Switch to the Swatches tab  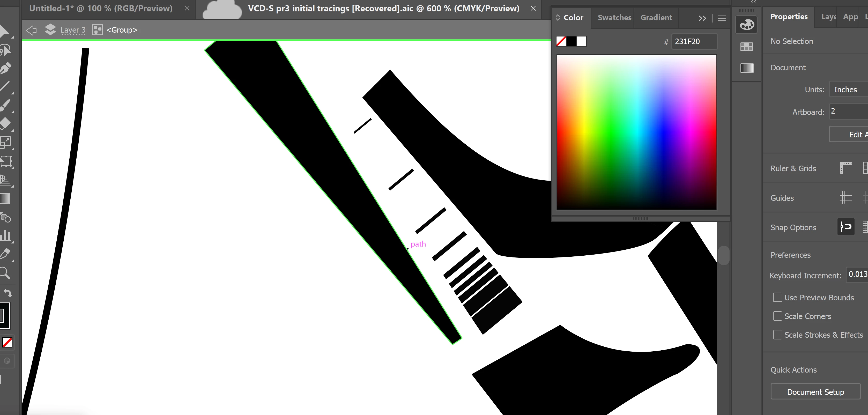point(614,18)
